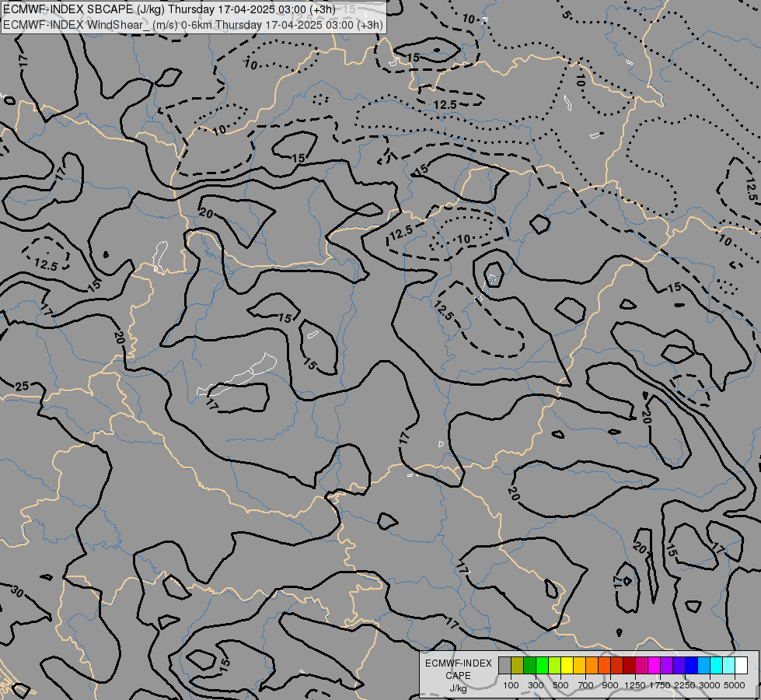
Task: Click the legend value 100
Action: pos(511,685)
